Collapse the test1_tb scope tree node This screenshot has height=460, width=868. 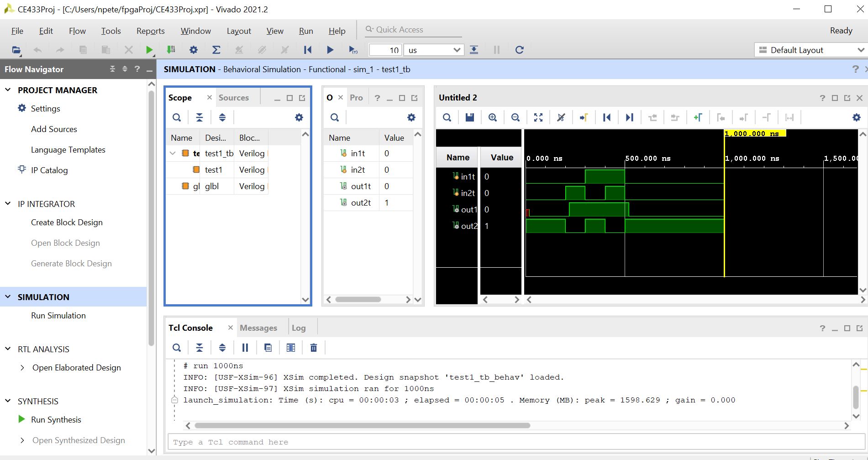point(173,153)
